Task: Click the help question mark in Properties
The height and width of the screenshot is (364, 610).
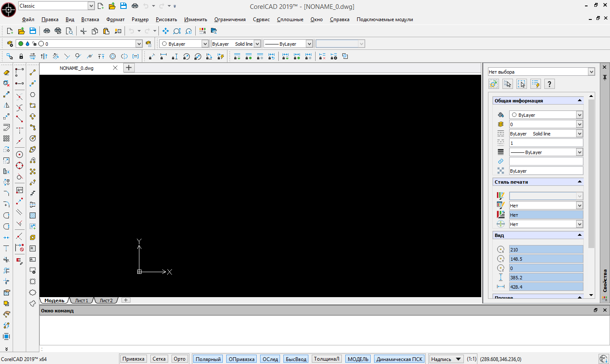Action: click(549, 84)
